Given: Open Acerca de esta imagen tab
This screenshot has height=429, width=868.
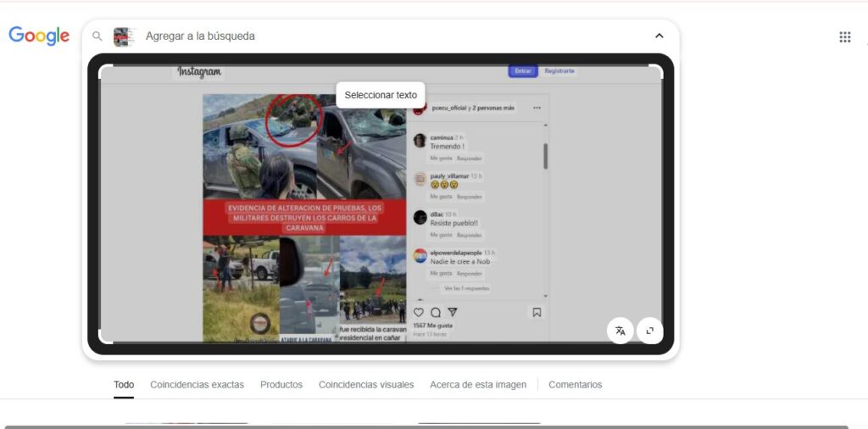Looking at the screenshot, I should (478, 385).
